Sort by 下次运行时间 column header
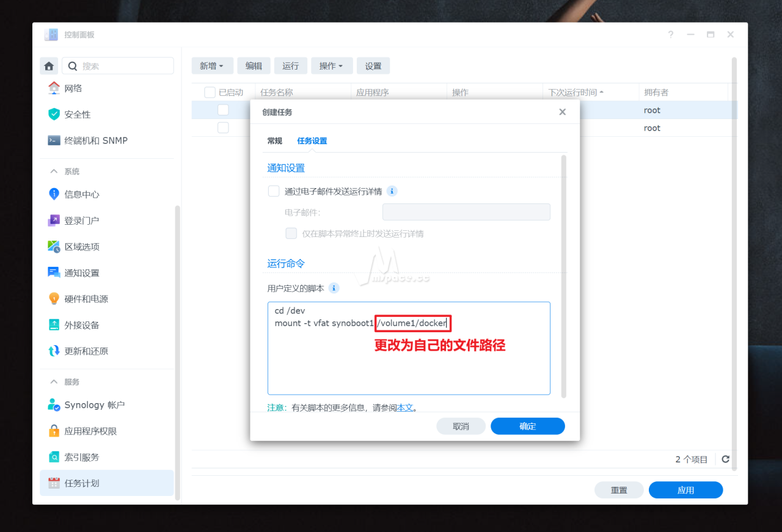The image size is (782, 532). point(590,92)
